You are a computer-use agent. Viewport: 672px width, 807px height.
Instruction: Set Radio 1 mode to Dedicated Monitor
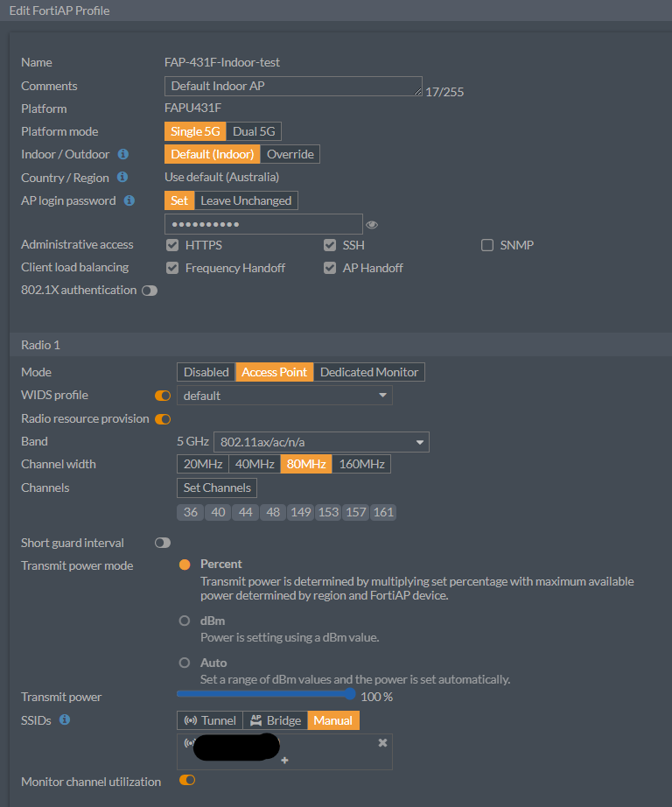(x=369, y=372)
